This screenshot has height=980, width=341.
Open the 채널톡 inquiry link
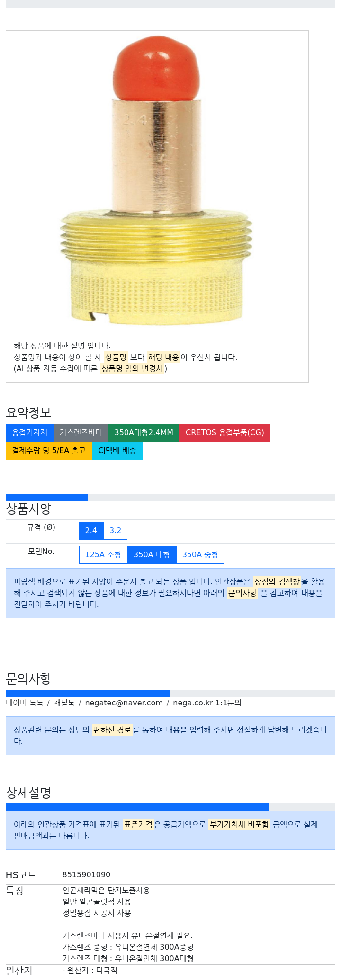click(x=64, y=703)
